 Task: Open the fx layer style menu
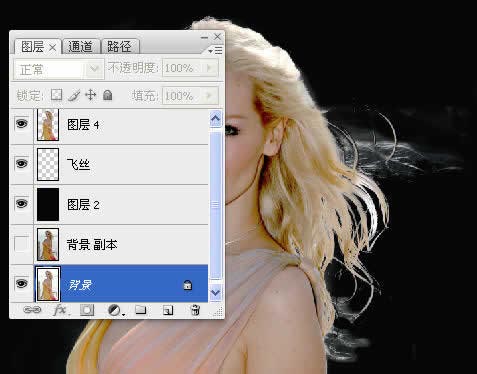point(60,310)
